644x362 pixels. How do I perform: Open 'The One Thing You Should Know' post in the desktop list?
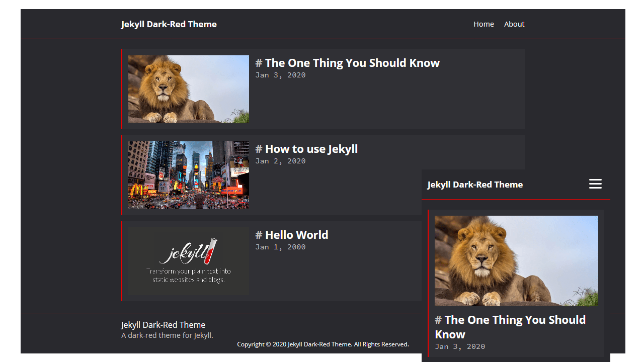click(352, 63)
